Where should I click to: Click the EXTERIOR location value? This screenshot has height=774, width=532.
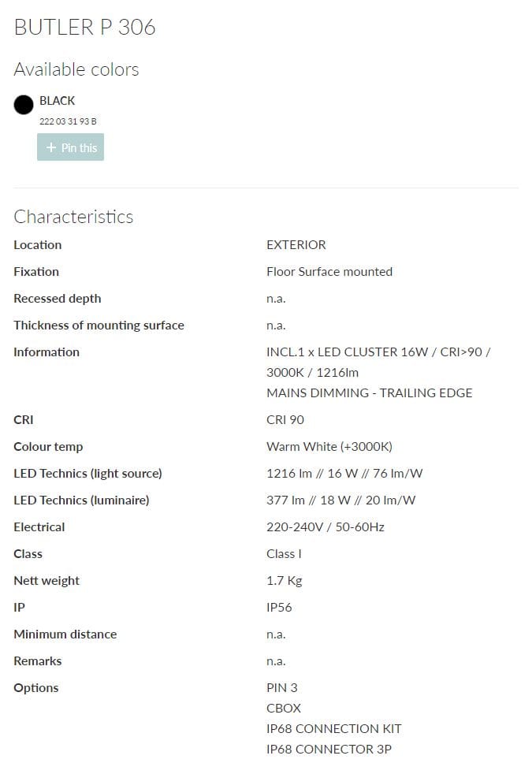pos(296,245)
